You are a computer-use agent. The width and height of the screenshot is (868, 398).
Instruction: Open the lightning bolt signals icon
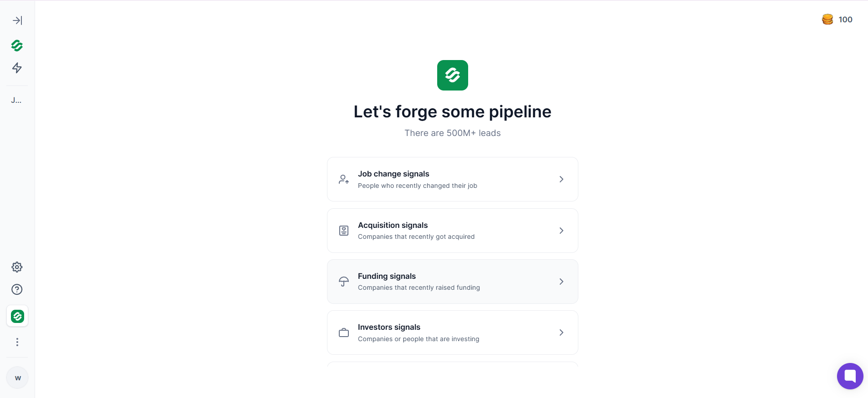[17, 68]
